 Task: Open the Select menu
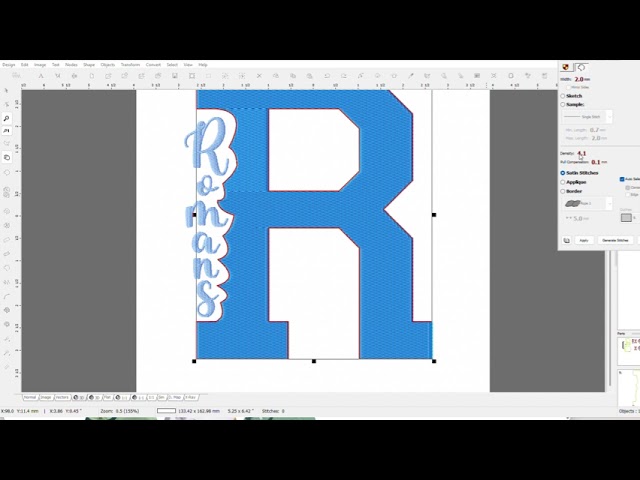click(x=172, y=64)
